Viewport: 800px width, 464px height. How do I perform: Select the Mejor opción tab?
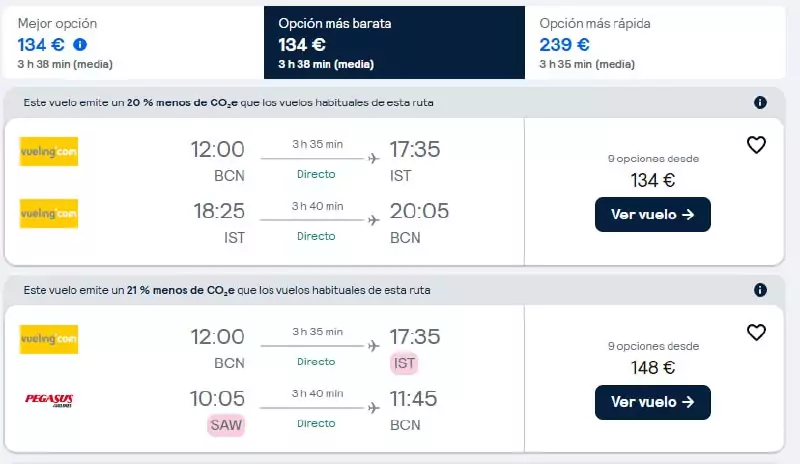coord(133,42)
